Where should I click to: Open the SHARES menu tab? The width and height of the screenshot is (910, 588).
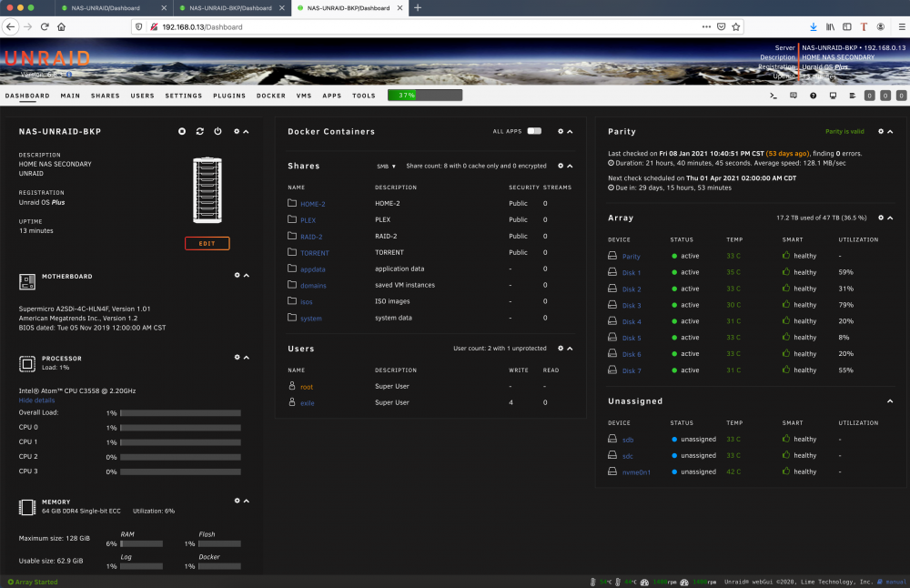coord(105,96)
